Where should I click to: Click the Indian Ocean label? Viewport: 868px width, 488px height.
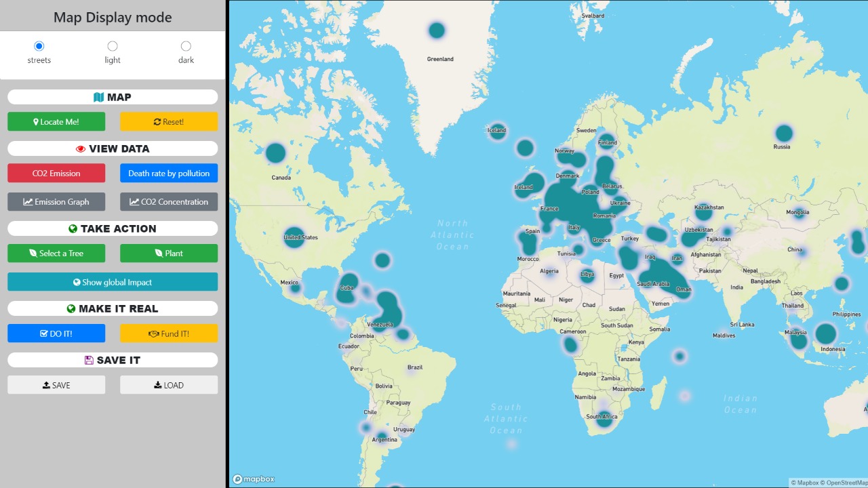[x=740, y=404]
